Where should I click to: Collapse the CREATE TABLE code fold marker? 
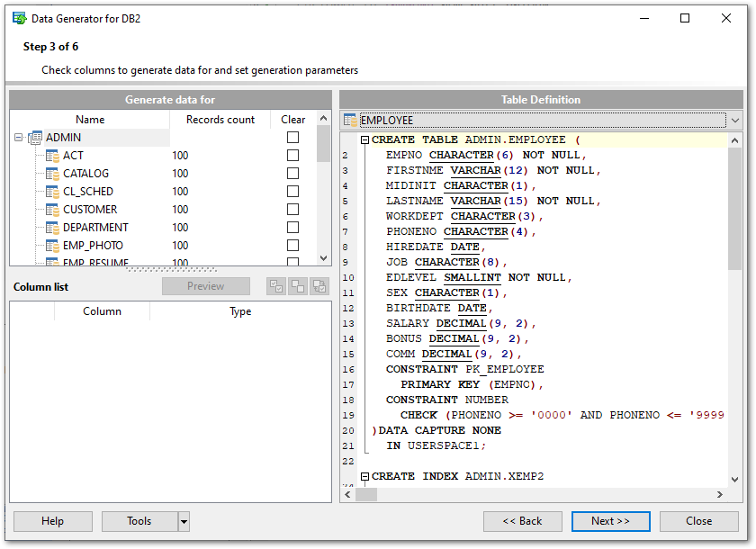tap(365, 140)
